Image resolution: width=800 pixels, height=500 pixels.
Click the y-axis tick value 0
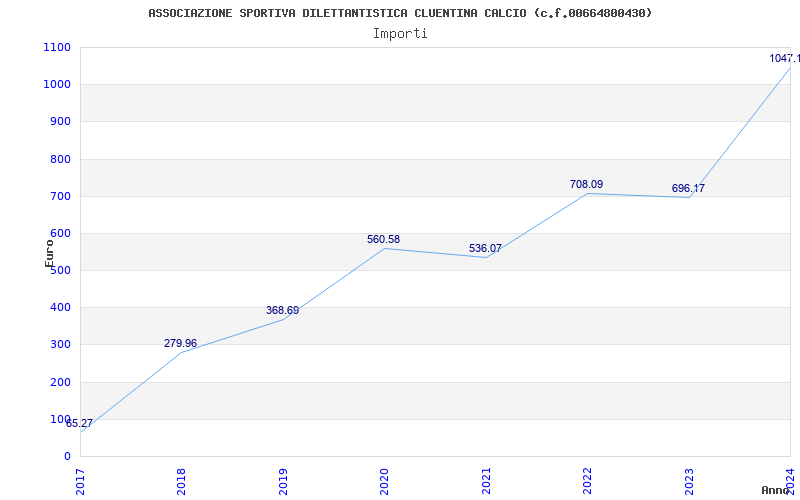[67, 457]
